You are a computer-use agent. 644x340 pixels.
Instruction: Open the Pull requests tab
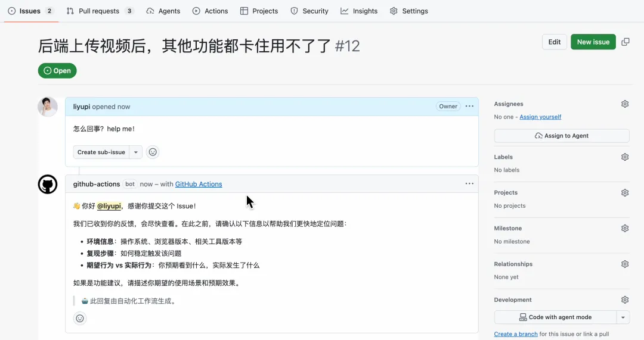click(x=100, y=11)
